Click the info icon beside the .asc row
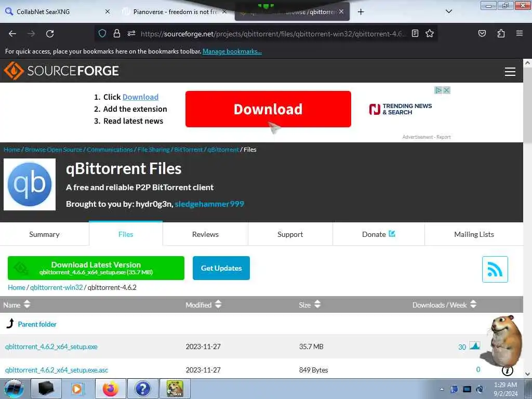This screenshot has height=399, width=532. click(x=507, y=370)
